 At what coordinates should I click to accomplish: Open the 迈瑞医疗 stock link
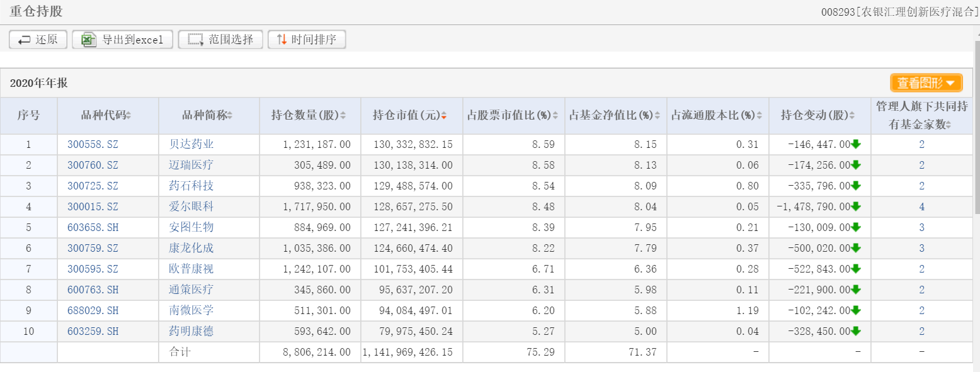coord(191,165)
